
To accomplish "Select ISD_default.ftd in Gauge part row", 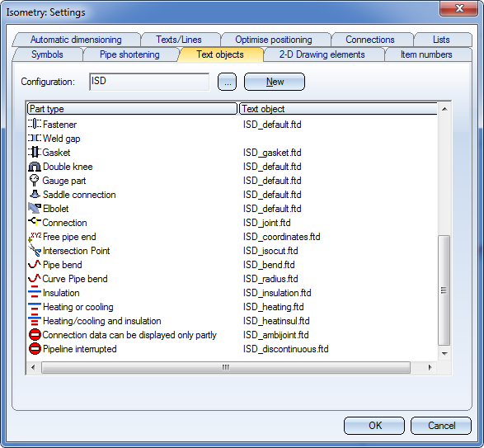I will click(x=272, y=181).
